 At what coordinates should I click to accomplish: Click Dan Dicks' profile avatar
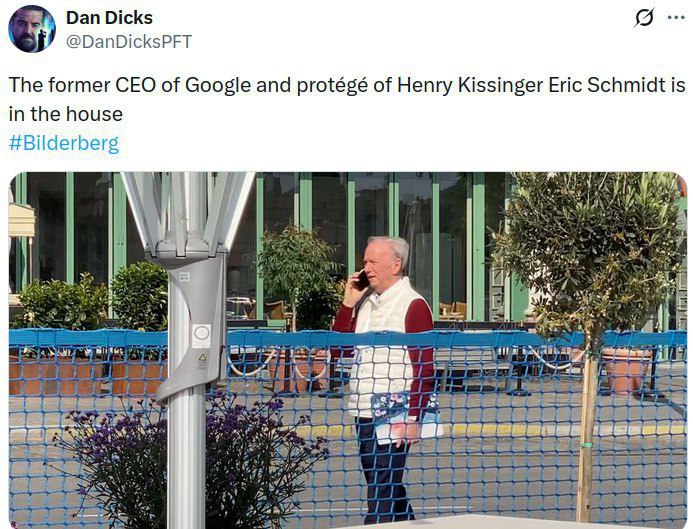(x=31, y=29)
